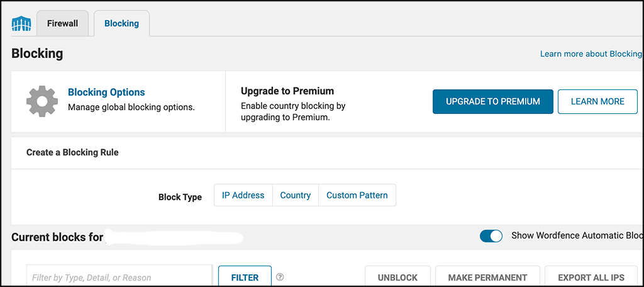Click the outlined Learn More button
644x287 pixels.
click(x=597, y=101)
